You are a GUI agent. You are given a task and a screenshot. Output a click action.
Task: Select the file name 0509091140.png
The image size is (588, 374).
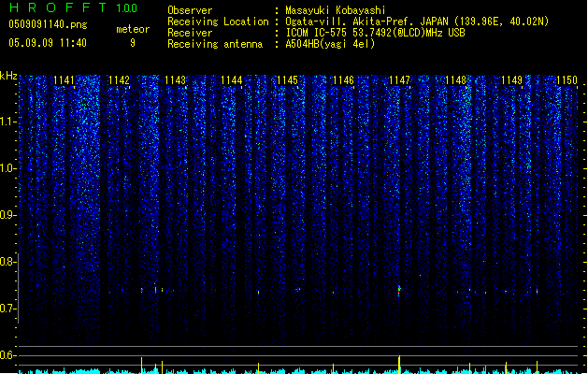point(48,24)
